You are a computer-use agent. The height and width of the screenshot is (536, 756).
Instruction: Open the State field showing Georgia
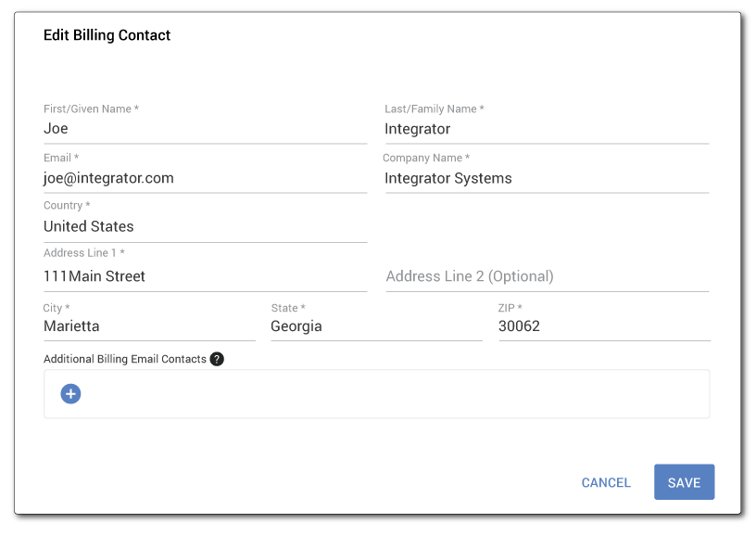[x=376, y=326]
